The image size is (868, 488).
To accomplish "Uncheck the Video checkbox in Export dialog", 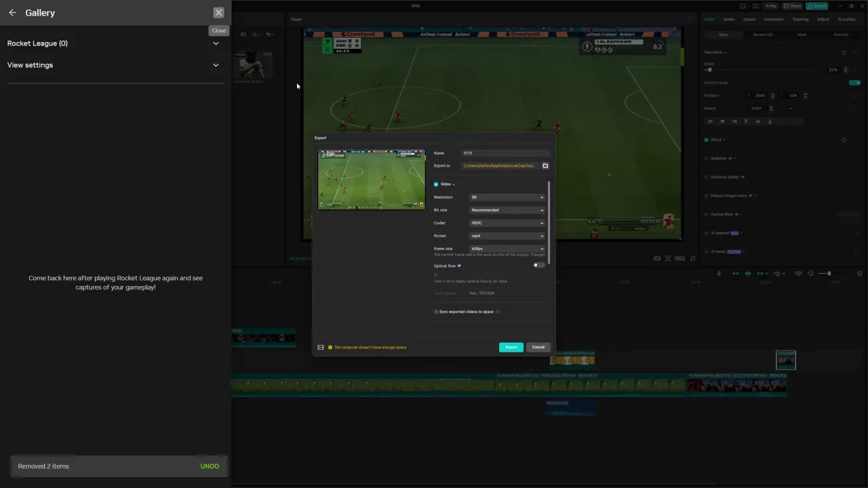I will [436, 184].
